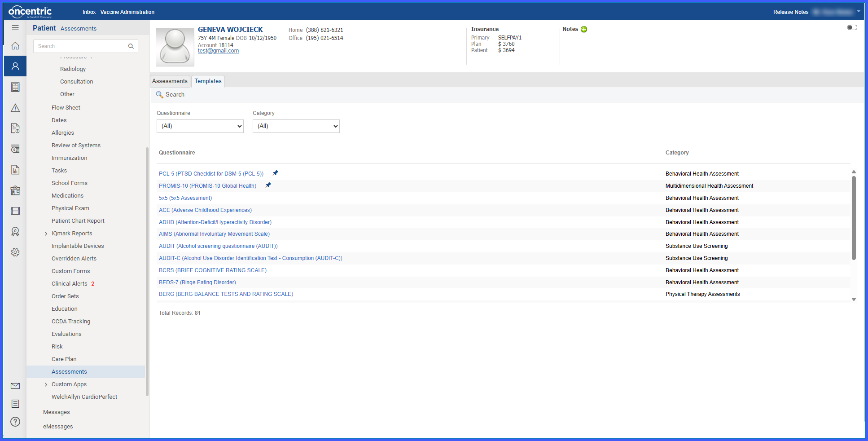Open WelchAllyn CardioPerfect in the patient menu

84,397
